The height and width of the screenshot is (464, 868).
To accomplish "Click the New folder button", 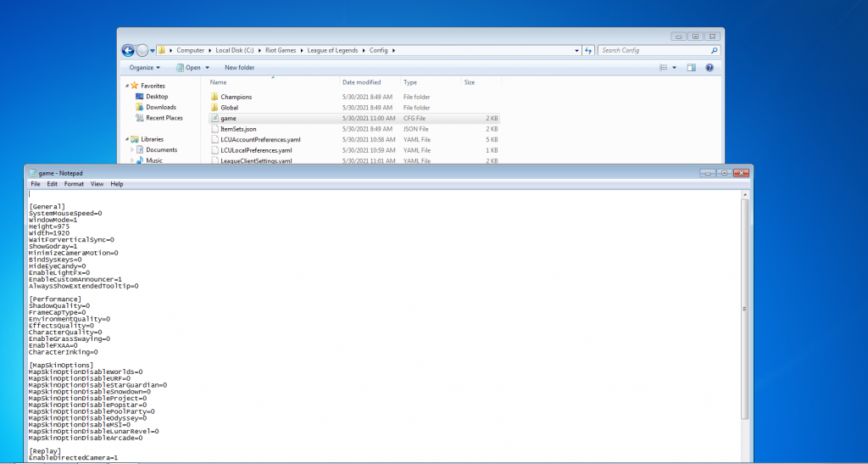I will [239, 68].
